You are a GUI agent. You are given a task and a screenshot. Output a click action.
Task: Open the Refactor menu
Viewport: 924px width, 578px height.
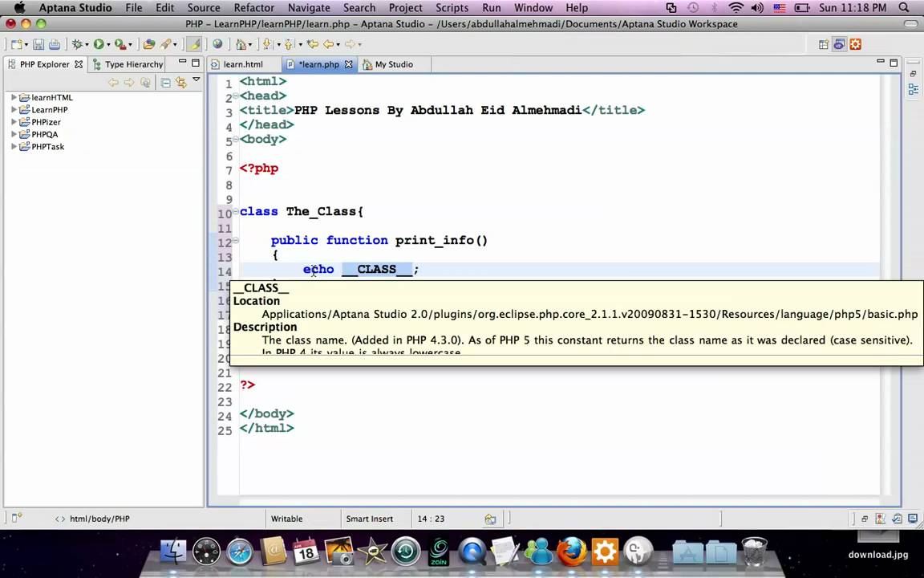[x=254, y=8]
